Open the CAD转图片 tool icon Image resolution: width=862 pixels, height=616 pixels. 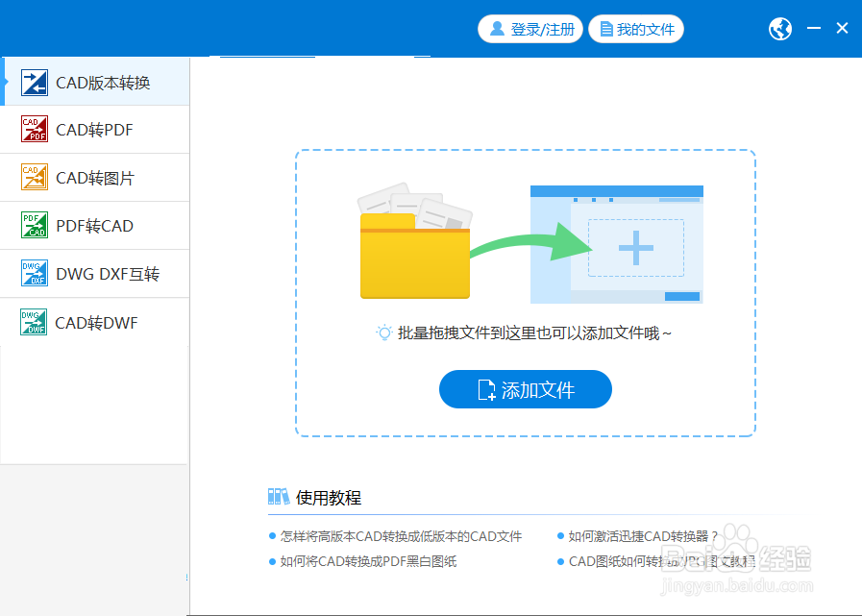(x=33, y=178)
